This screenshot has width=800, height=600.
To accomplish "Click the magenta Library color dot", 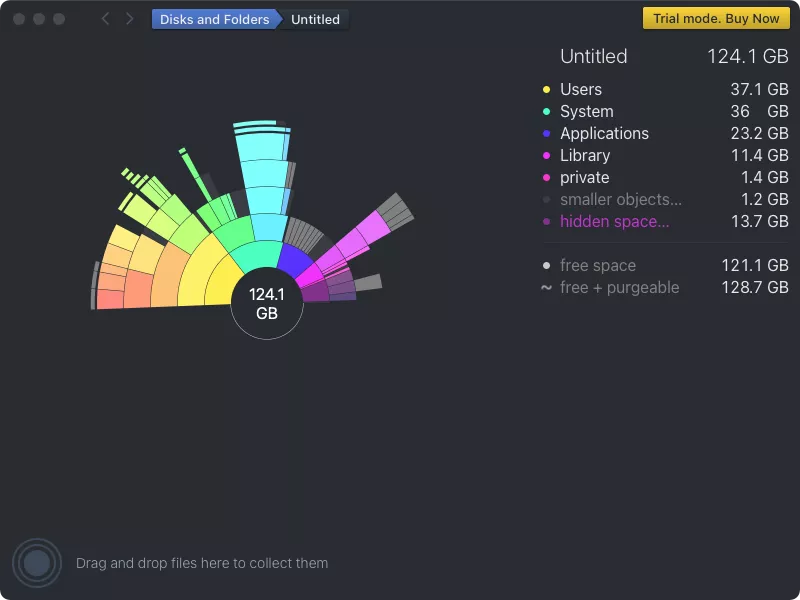I will [x=546, y=156].
